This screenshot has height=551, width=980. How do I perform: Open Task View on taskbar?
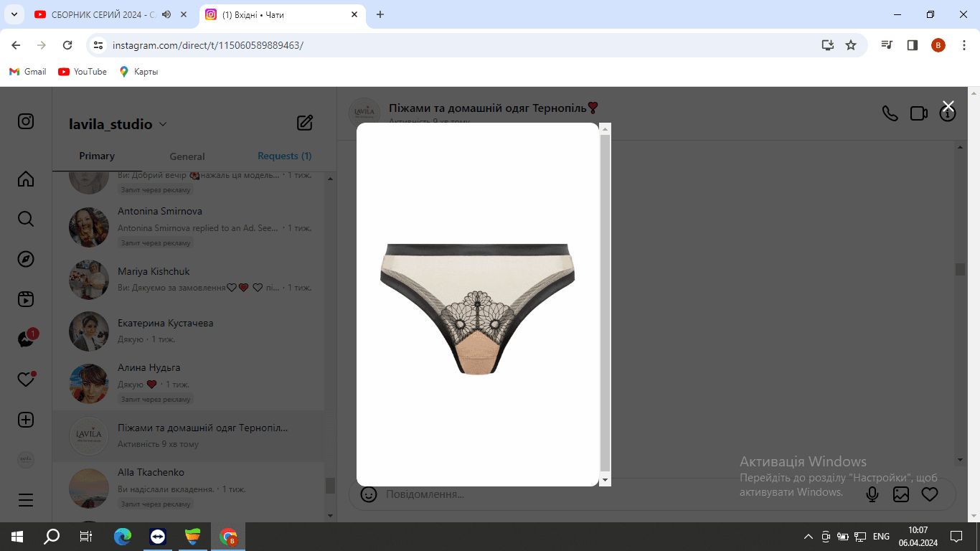tap(86, 536)
